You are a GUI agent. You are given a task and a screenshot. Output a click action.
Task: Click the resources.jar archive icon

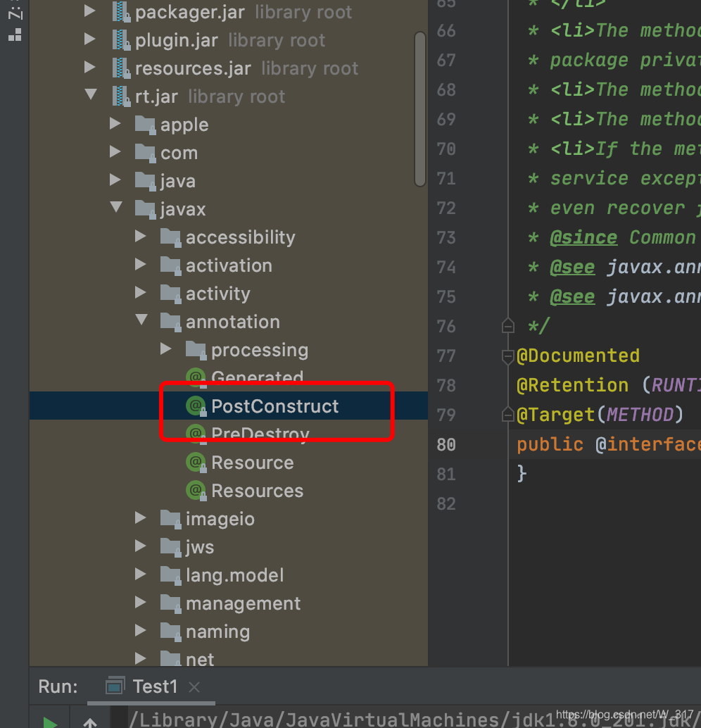[121, 68]
